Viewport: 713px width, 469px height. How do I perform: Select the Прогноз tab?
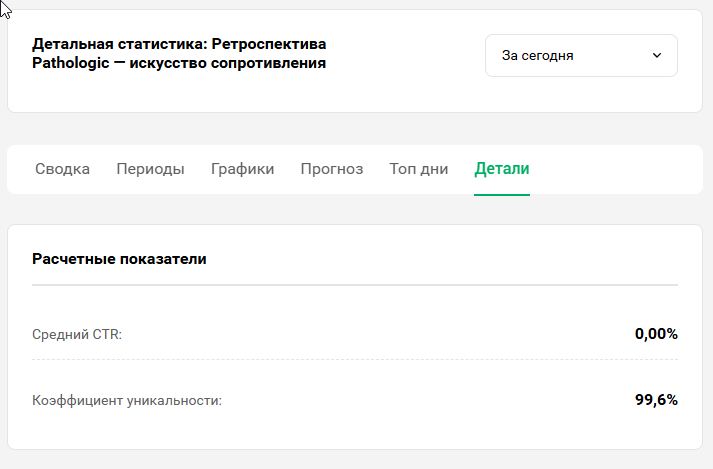pyautogui.click(x=331, y=169)
